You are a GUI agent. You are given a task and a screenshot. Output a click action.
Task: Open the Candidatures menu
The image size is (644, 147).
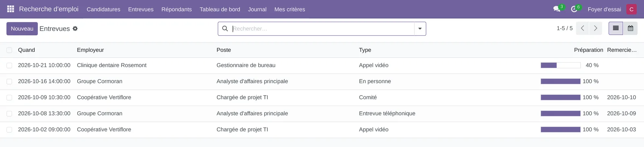[x=103, y=9]
